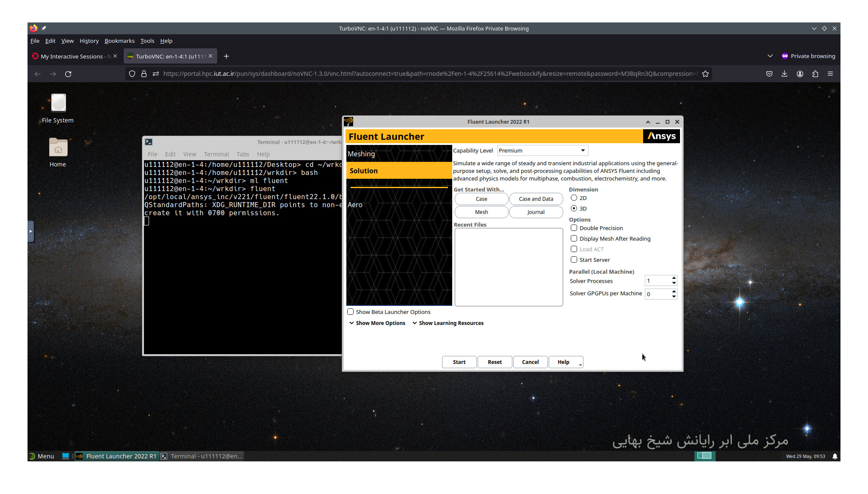Open the Terminal window's Tabs menu
868x494 pixels.
(x=243, y=154)
